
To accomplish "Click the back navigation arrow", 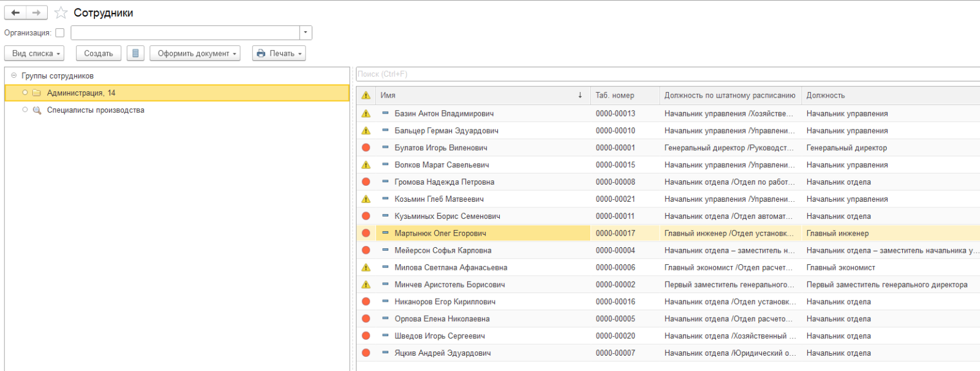I will [x=15, y=13].
